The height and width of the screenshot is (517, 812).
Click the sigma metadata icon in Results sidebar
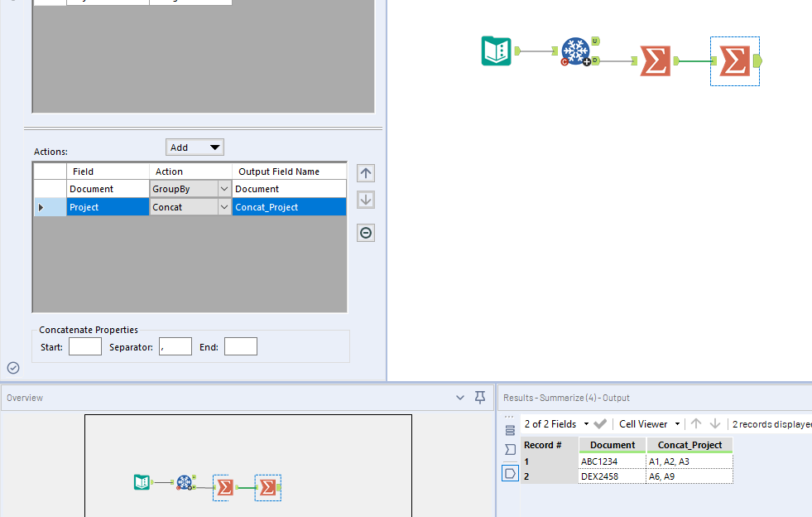coord(510,448)
